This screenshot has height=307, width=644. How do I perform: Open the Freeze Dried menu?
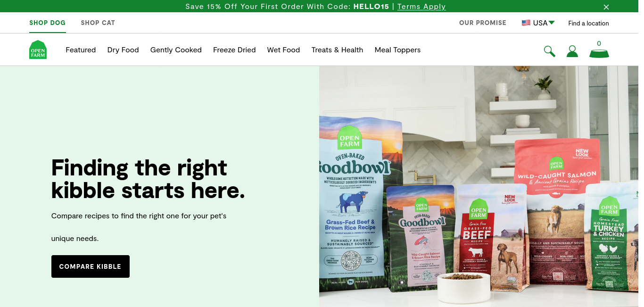pyautogui.click(x=234, y=50)
